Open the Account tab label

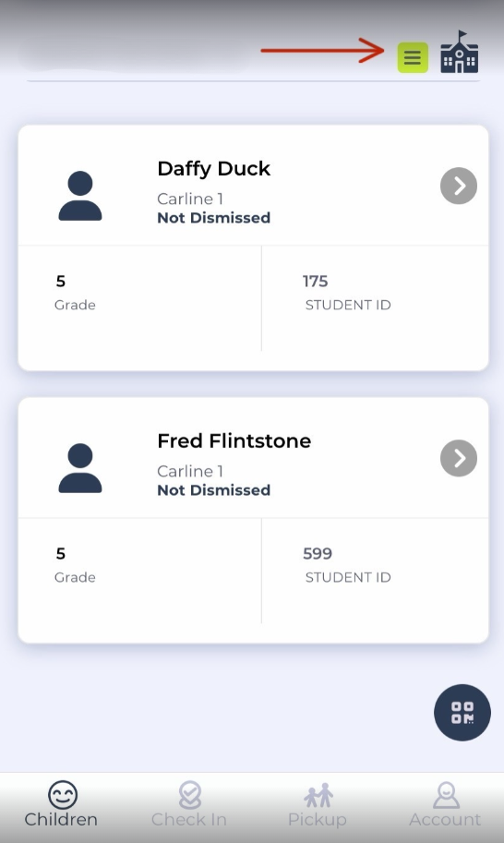[445, 819]
